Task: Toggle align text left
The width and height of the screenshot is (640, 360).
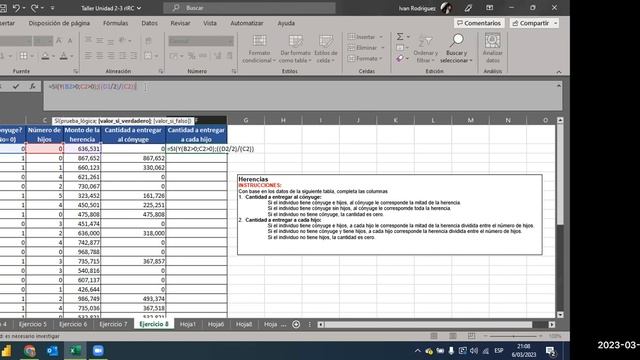Action: 88,56
